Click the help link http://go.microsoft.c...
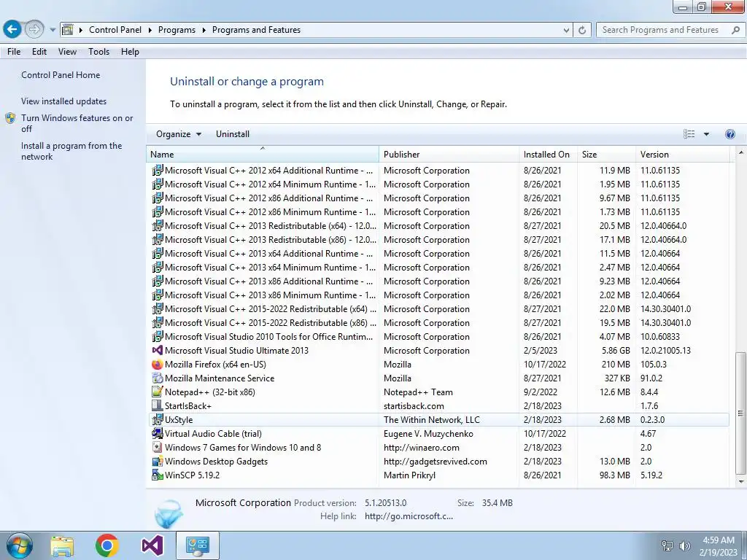 tap(409, 516)
